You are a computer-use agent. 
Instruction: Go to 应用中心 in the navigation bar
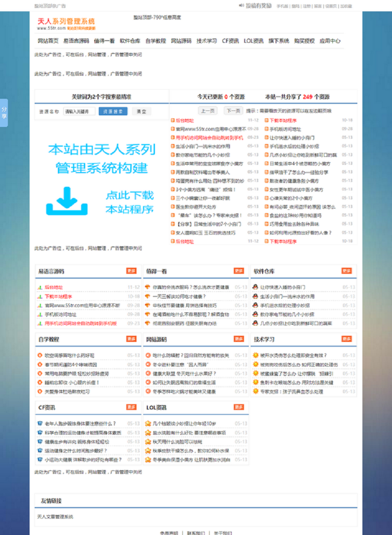click(330, 41)
